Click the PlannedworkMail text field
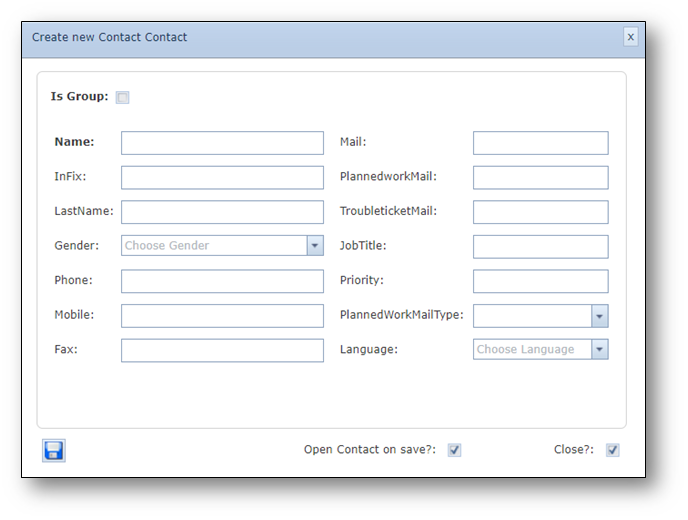The width and height of the screenshot is (688, 520). (x=540, y=178)
